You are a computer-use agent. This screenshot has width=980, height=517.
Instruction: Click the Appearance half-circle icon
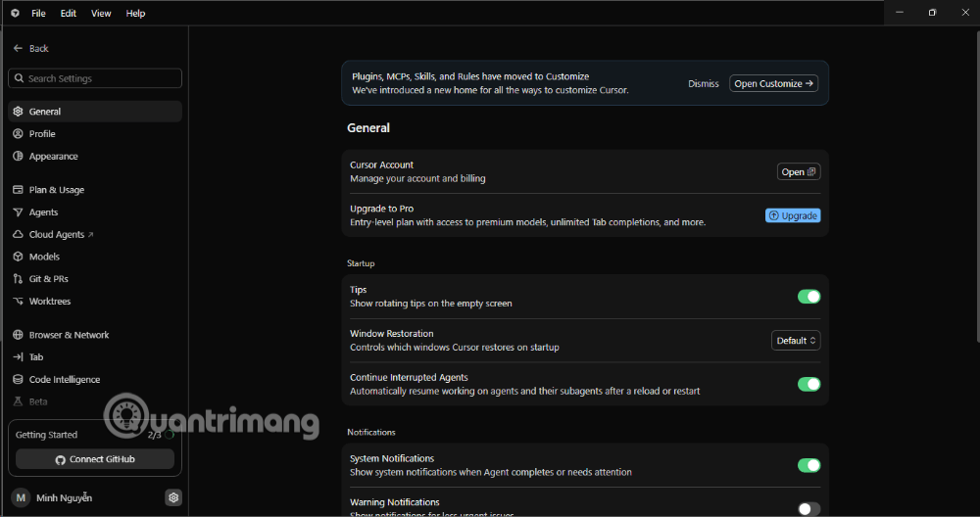coord(18,156)
